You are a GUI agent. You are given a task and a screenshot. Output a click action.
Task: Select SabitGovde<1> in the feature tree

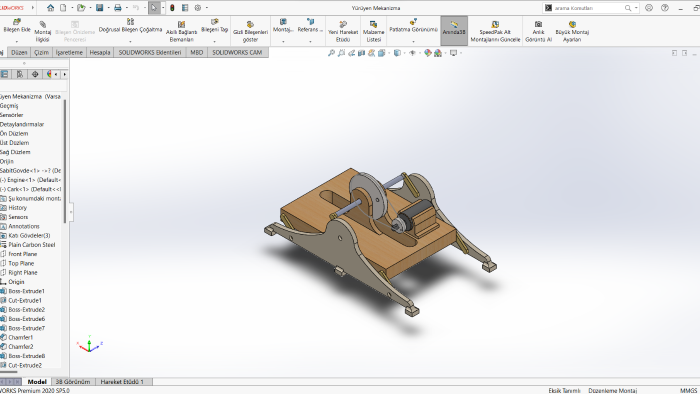point(30,170)
